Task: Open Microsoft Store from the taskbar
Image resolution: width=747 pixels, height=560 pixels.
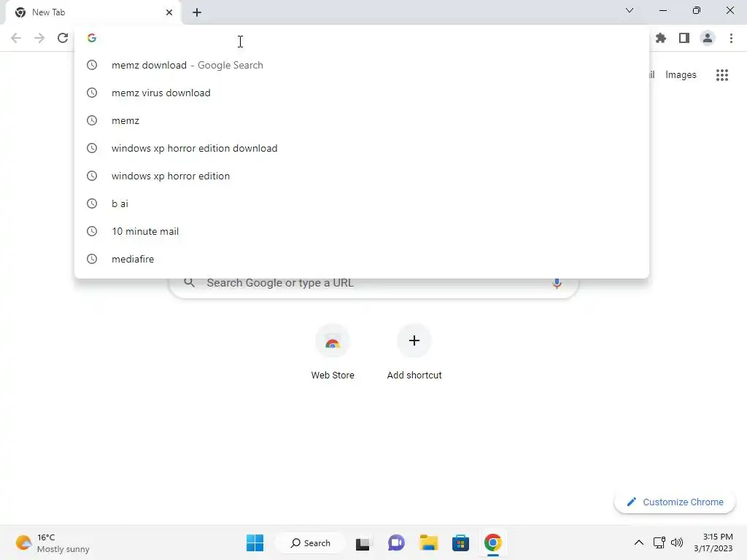Action: 461,542
